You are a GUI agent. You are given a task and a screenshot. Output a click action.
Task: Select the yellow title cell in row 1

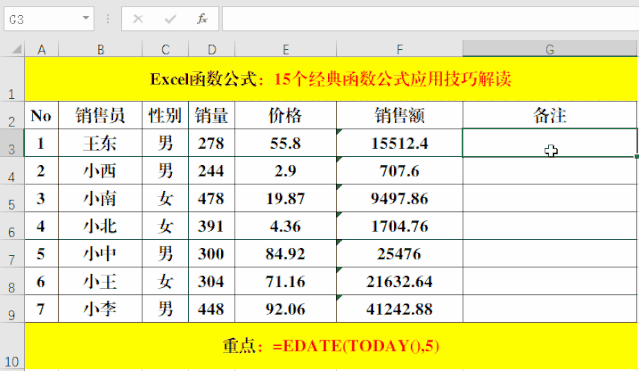click(x=331, y=79)
